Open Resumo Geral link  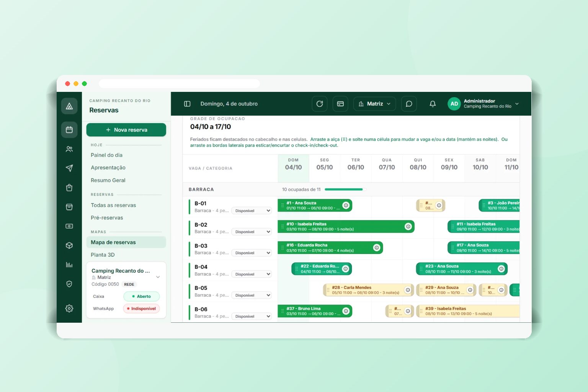108,180
